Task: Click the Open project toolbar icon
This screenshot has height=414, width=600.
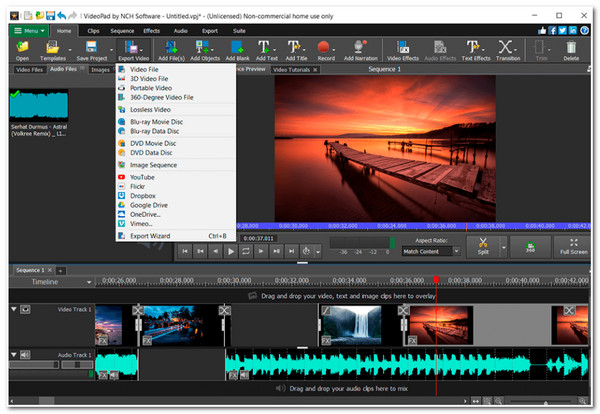Action: [22, 51]
